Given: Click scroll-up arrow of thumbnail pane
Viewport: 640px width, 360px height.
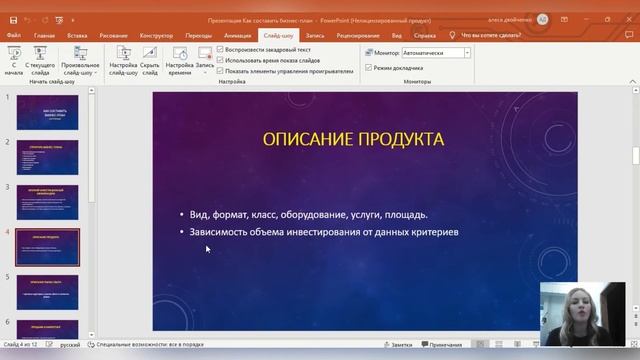Looking at the screenshot, I should coord(91,90).
